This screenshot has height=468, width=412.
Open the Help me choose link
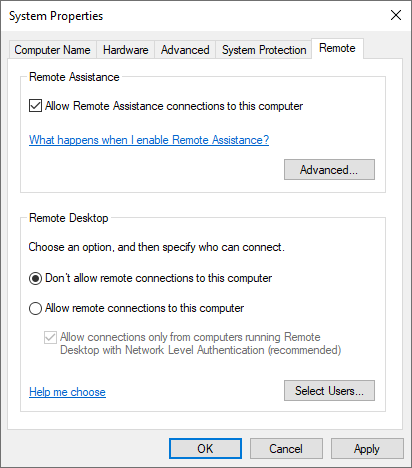(x=67, y=392)
